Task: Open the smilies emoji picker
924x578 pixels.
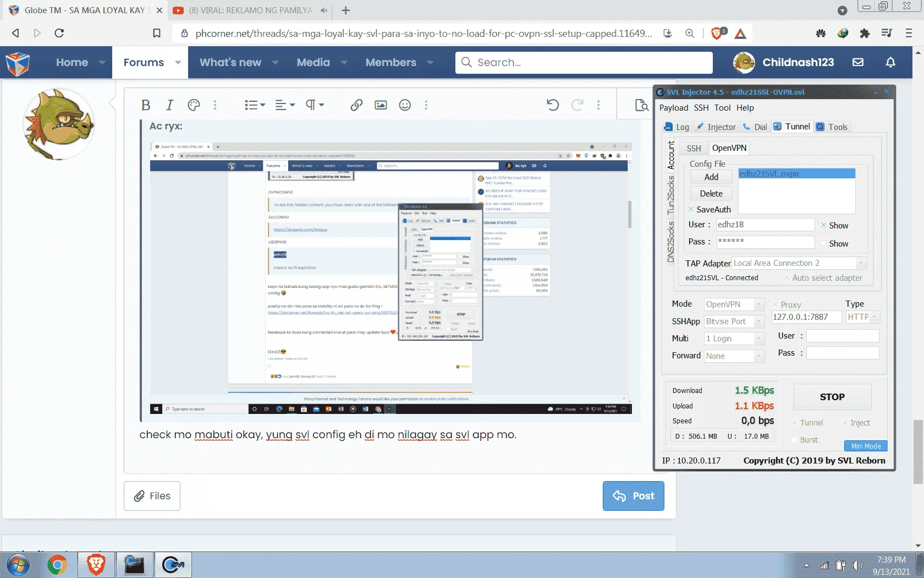Action: coord(405,105)
